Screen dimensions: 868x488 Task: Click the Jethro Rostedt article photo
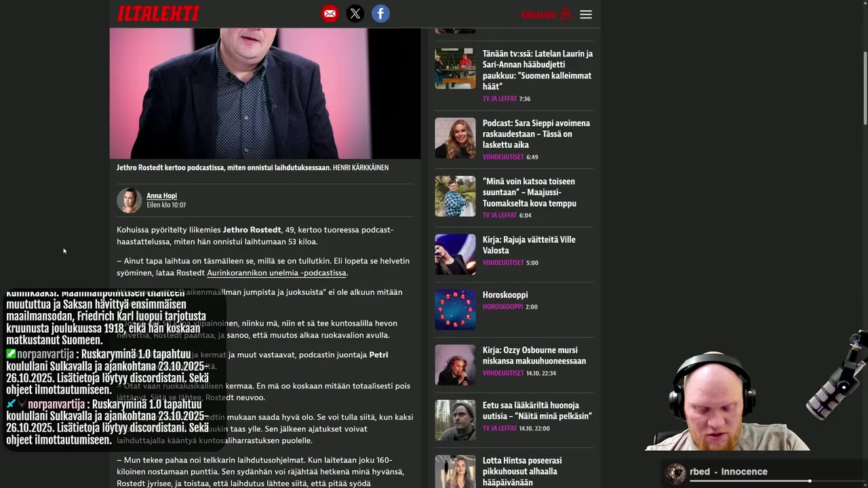[265, 94]
